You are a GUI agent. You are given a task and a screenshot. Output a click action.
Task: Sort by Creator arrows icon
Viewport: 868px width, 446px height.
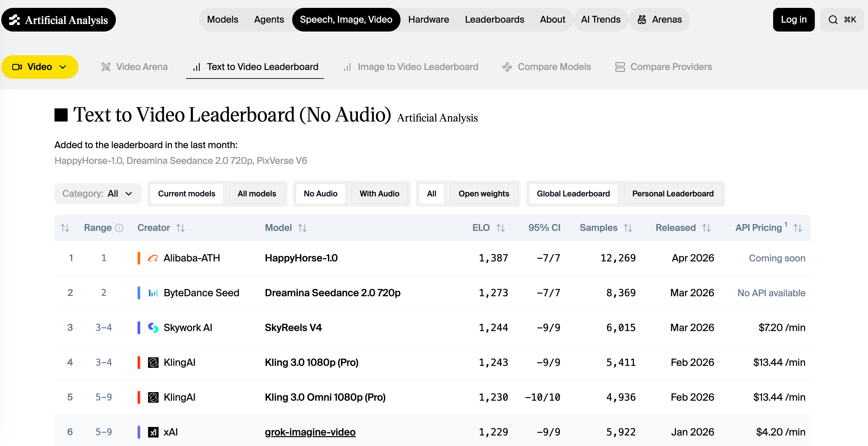[181, 228]
